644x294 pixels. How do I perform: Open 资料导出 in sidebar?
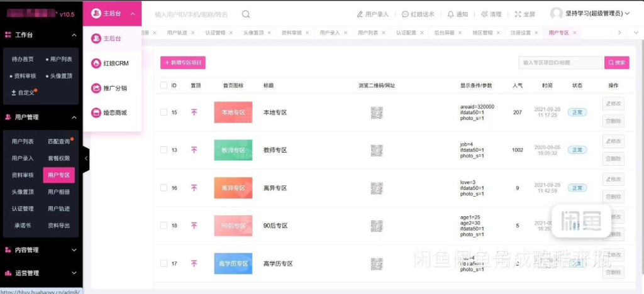coord(58,225)
